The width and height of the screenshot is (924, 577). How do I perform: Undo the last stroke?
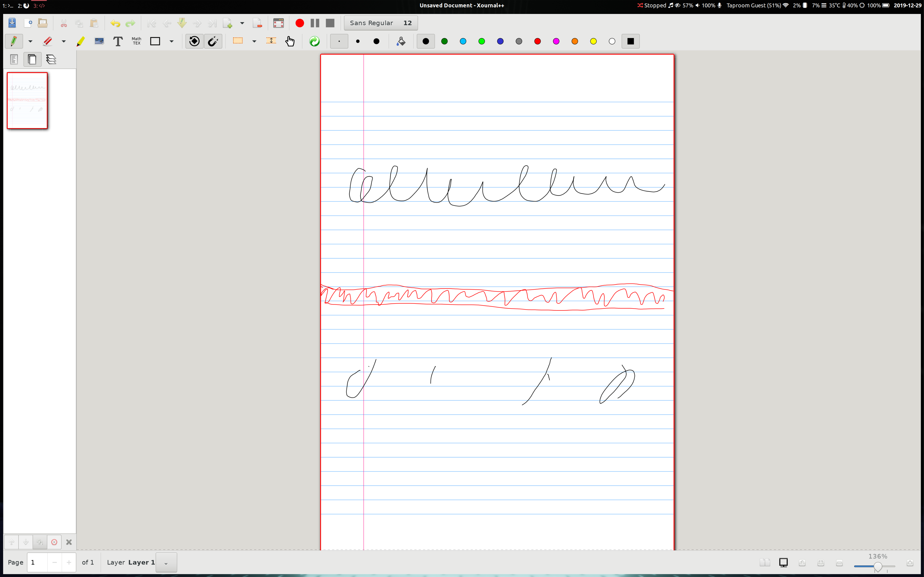[x=115, y=23]
